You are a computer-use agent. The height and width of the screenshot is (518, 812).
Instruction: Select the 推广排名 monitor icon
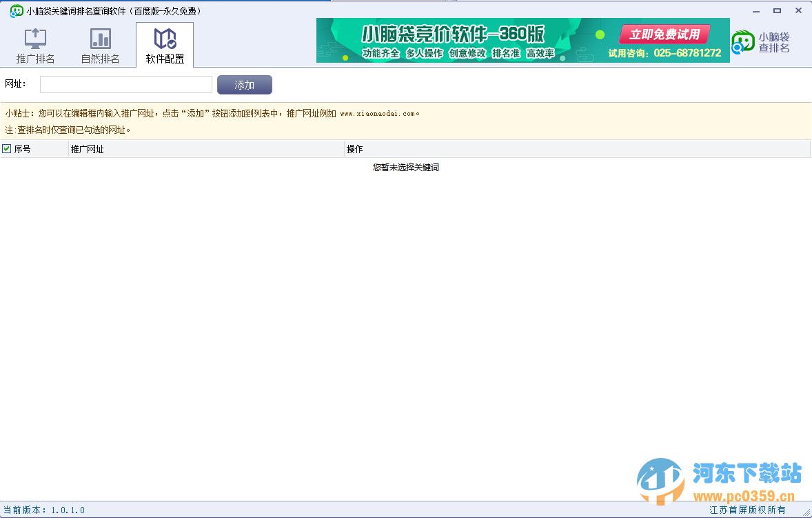pyautogui.click(x=34, y=37)
